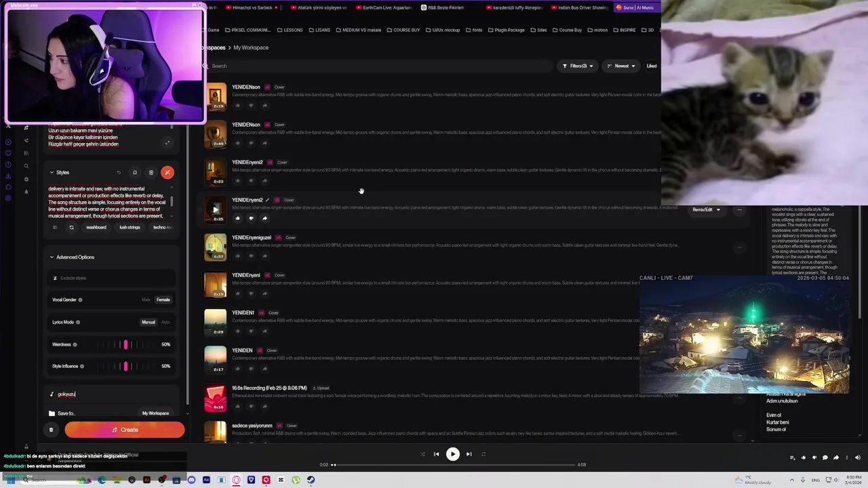Click the workspace Search field
This screenshot has width=868, height=488.
coord(380,66)
